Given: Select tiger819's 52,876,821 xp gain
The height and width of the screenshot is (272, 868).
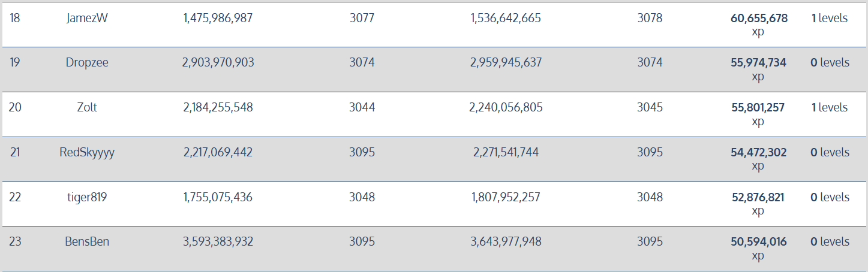Looking at the screenshot, I should (x=758, y=204).
